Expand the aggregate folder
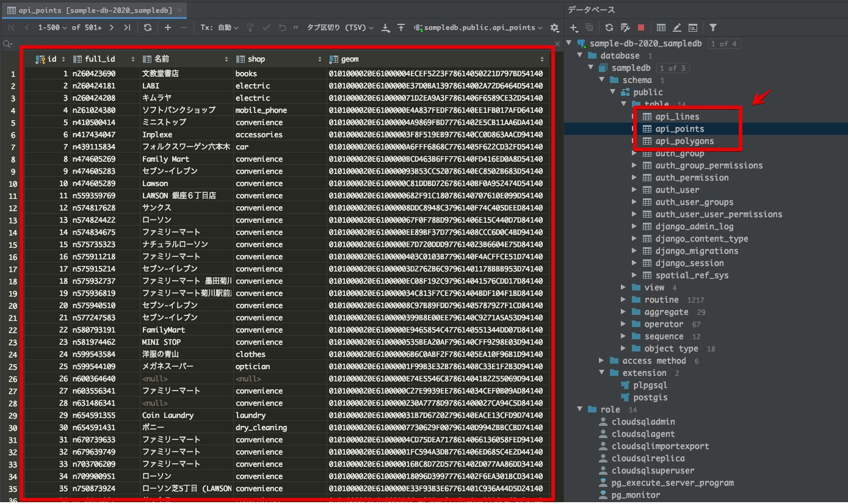 point(623,312)
